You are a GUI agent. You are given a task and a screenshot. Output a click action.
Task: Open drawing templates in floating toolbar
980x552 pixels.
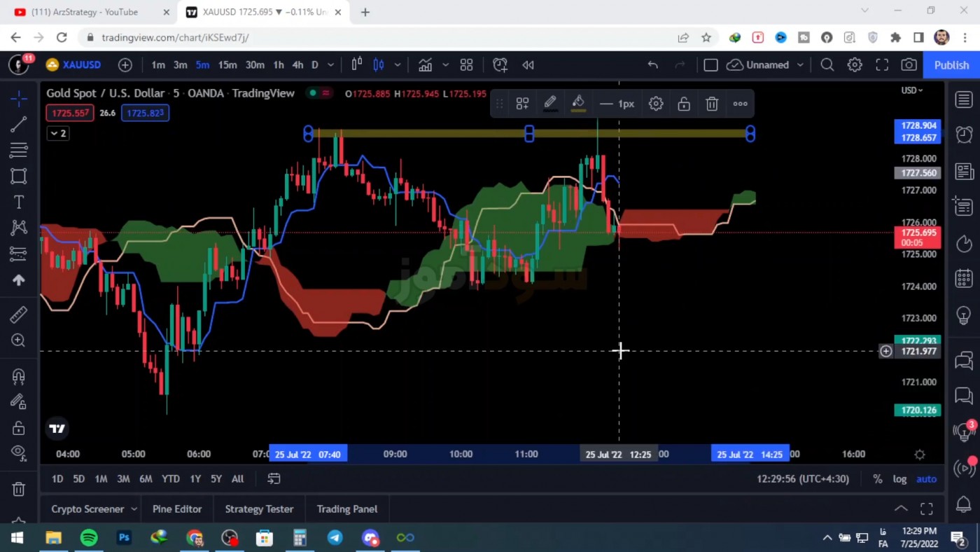522,104
